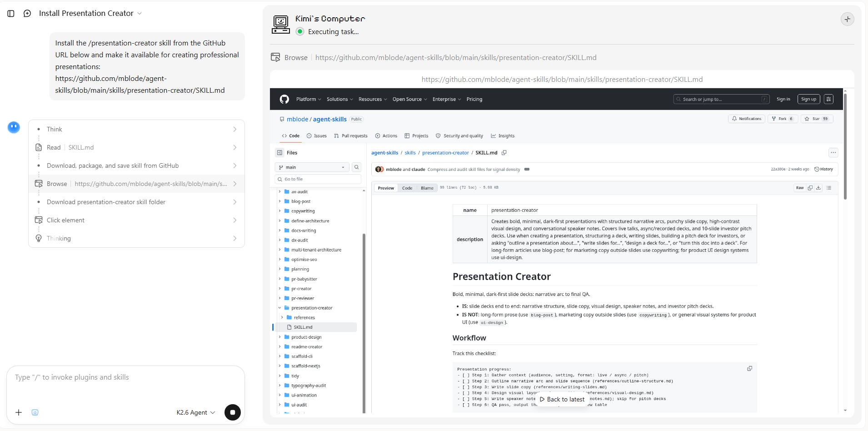The width and height of the screenshot is (868, 431).
Task: Open the more file actions menu
Action: (x=833, y=153)
